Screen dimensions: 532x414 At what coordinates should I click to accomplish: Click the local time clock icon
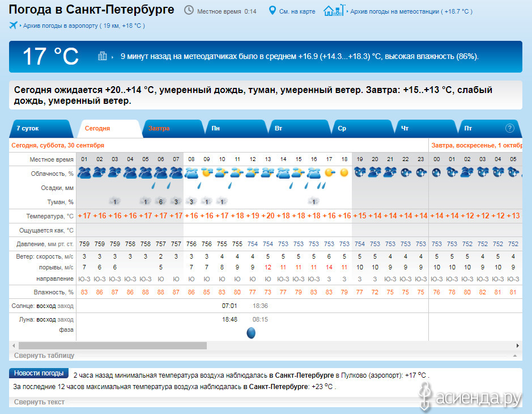click(189, 11)
